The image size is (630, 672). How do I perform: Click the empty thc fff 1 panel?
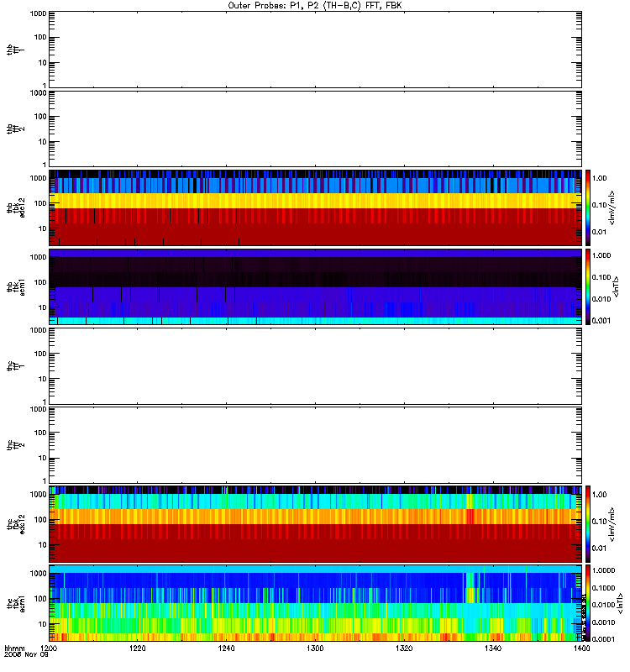315,366
